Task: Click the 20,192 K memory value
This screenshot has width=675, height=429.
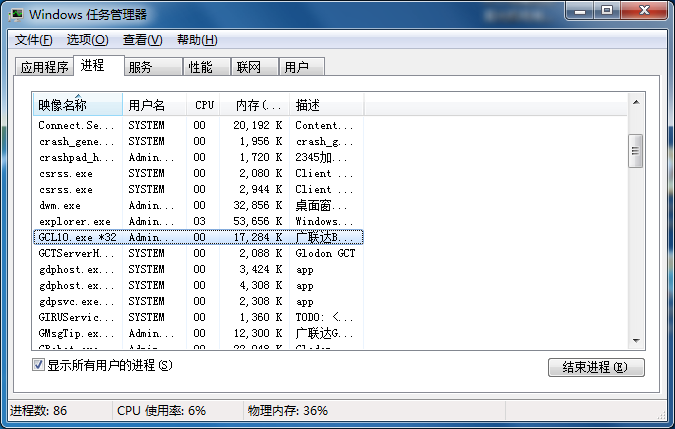Action: (x=257, y=125)
